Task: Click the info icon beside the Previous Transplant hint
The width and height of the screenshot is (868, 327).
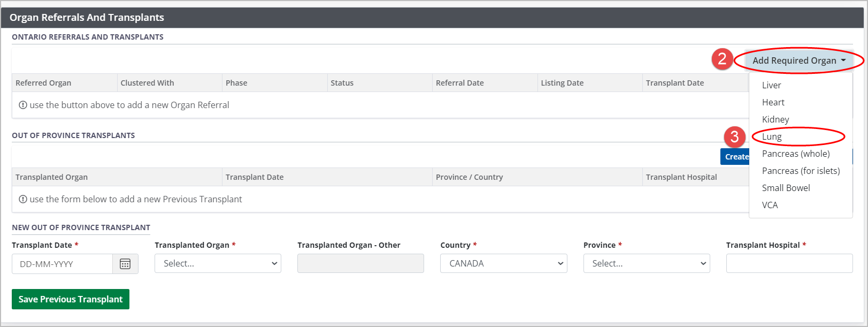Action: coord(23,199)
